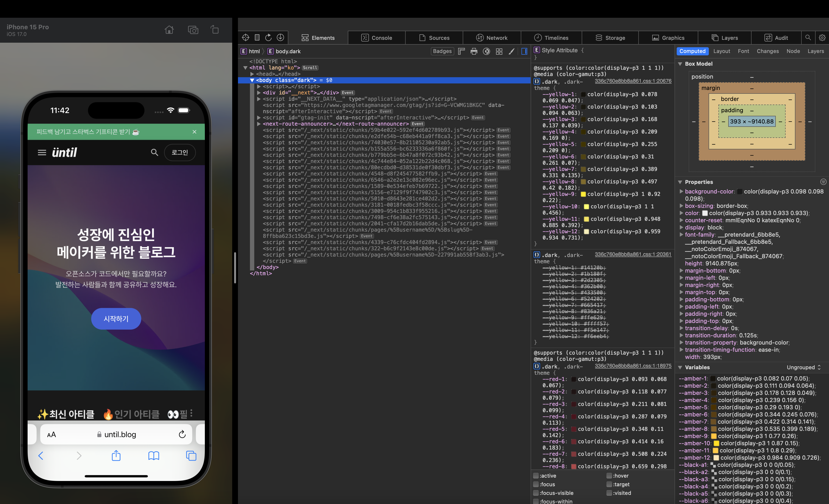Expand the head element in DOM tree
This screenshot has width=829, height=504.
pos(252,74)
